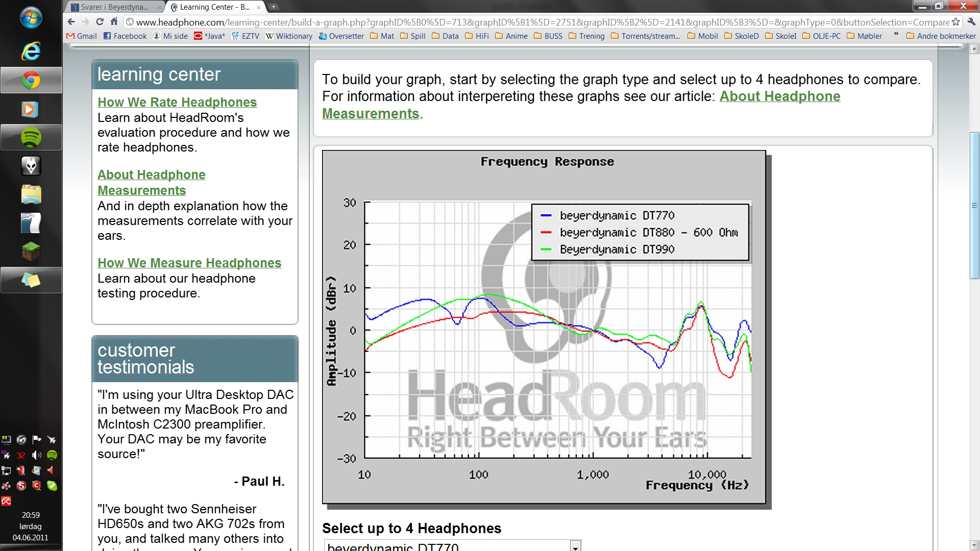Expand the BUSS bookmark folder
This screenshot has height=551, width=980.
coord(548,36)
